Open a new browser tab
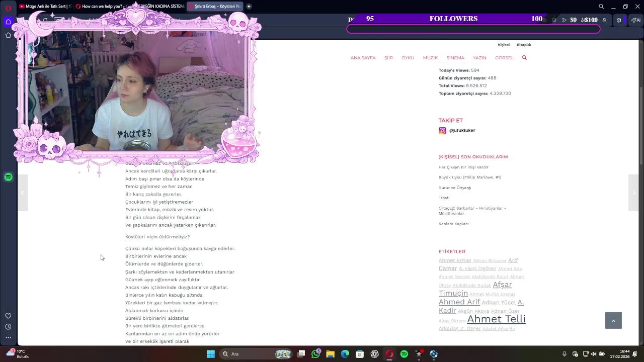This screenshot has height=362, width=644. pos(249,7)
